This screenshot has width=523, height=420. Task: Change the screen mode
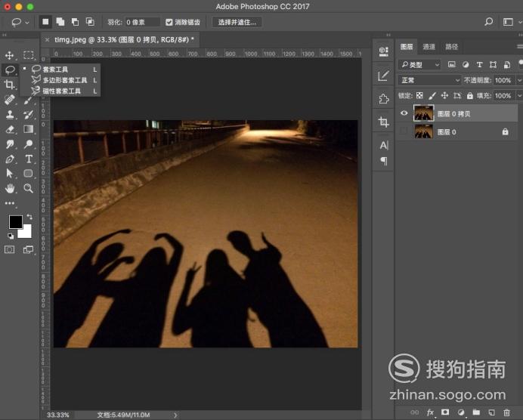(x=29, y=249)
